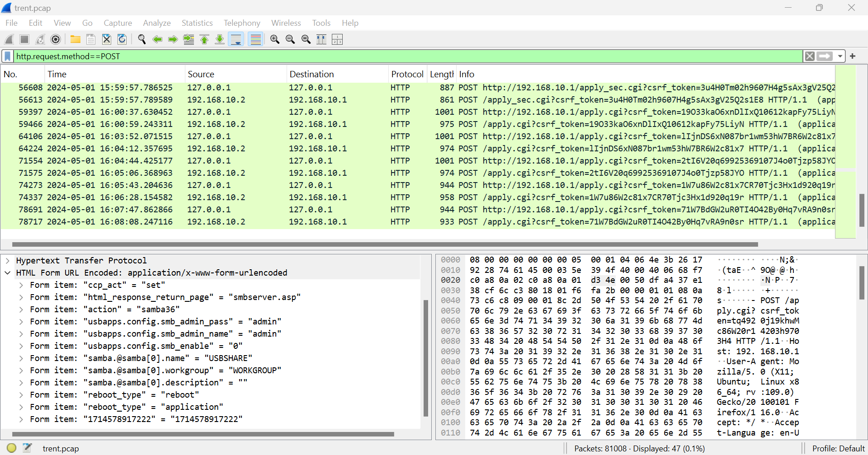
Task: Click the Profile: Default status text
Action: [838, 448]
